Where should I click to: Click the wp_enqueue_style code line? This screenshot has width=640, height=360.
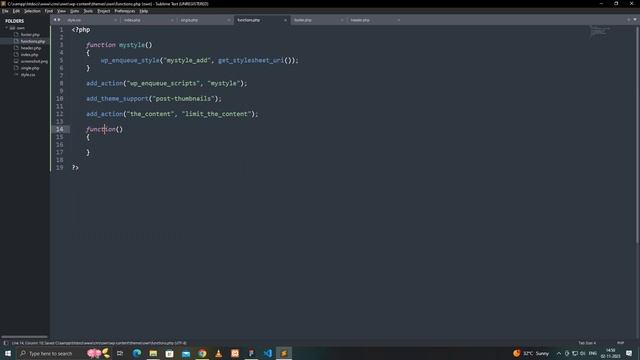(200, 60)
